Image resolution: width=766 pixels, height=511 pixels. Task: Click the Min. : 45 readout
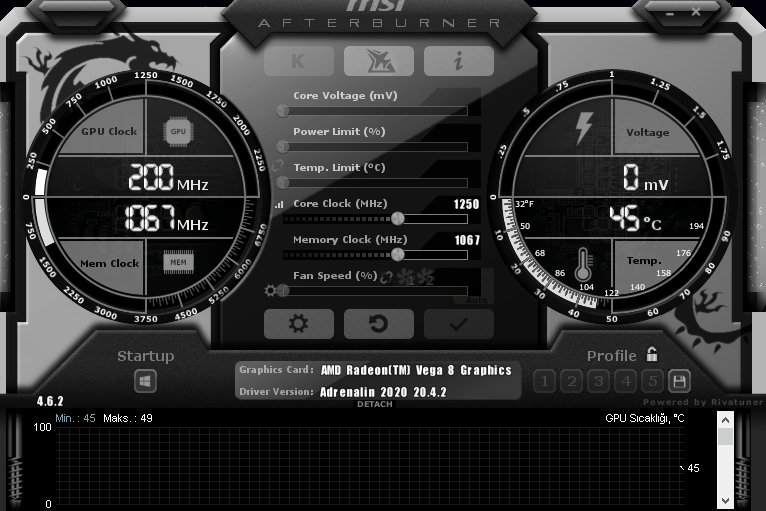pos(75,418)
